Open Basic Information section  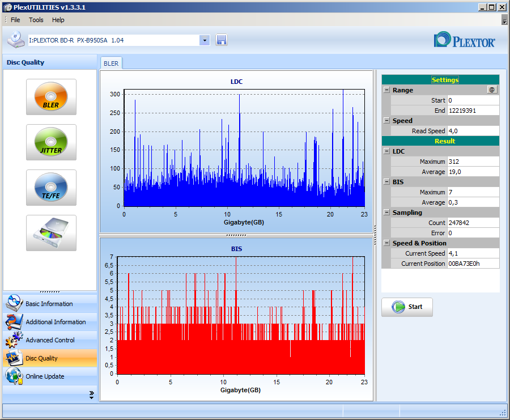[x=50, y=304]
